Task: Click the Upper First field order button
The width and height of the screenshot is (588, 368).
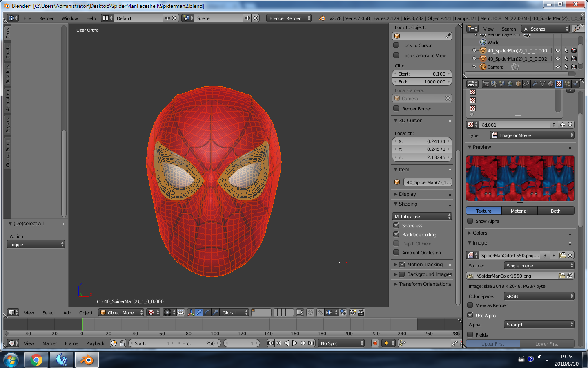Action: [493, 343]
